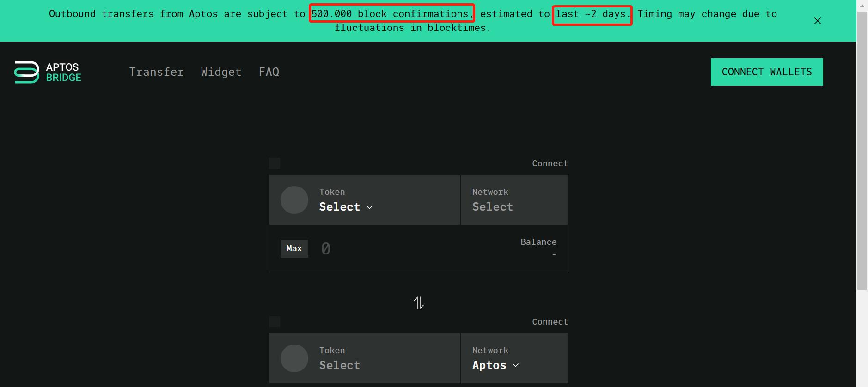Click chevron beside the source token Select
Image resolution: width=868 pixels, height=387 pixels.
pos(370,207)
